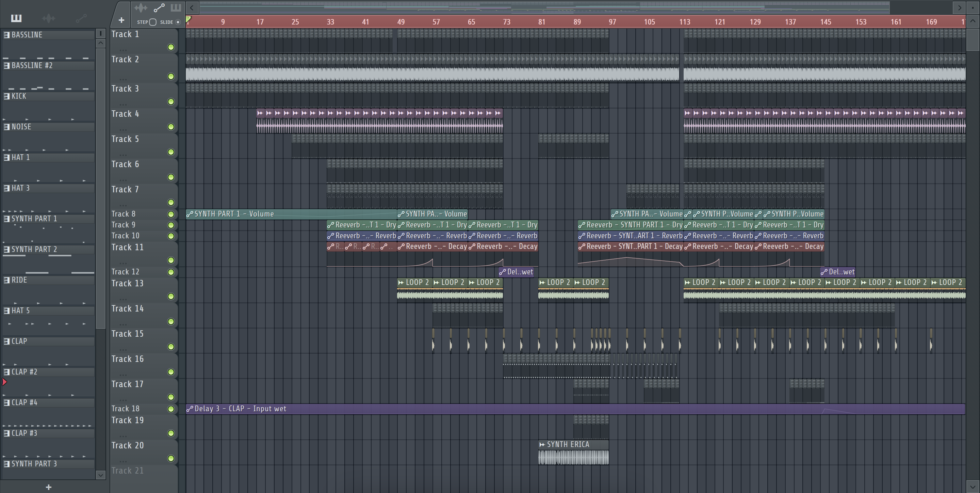This screenshot has width=980, height=493.
Task: Focus audio clips in the playlist header
Action: tap(141, 7)
